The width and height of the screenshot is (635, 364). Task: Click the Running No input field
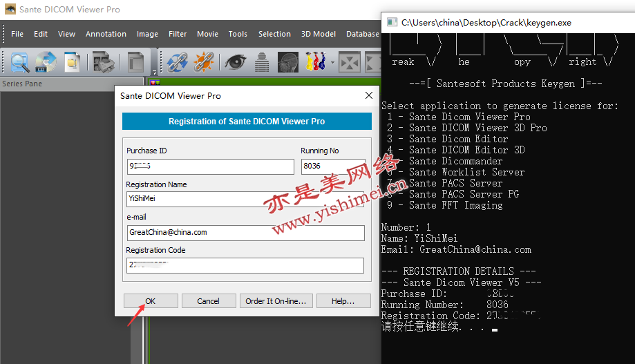point(333,166)
